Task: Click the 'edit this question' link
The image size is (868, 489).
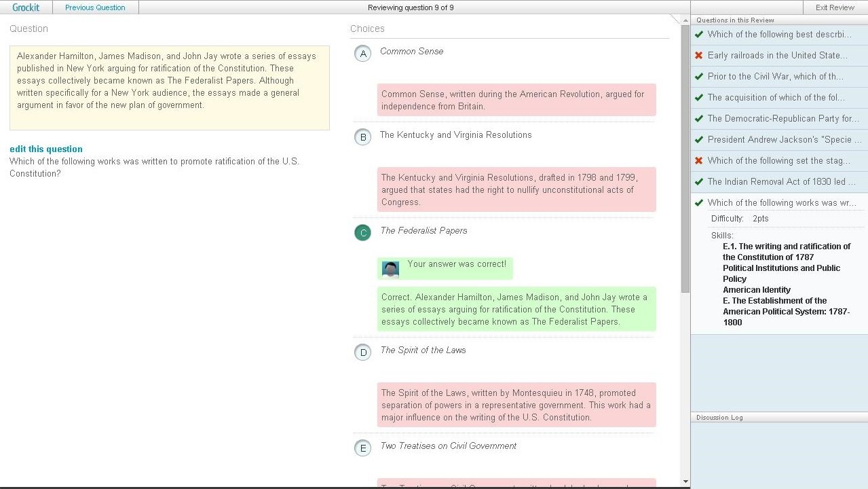Action: pyautogui.click(x=46, y=149)
